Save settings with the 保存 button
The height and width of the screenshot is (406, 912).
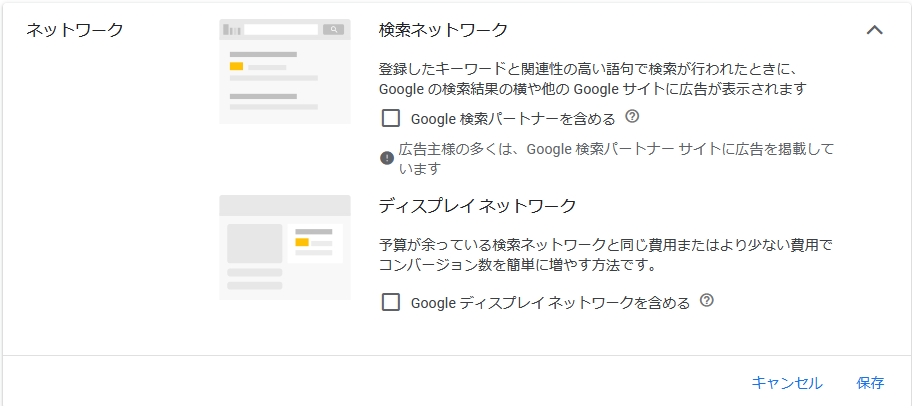click(x=870, y=383)
